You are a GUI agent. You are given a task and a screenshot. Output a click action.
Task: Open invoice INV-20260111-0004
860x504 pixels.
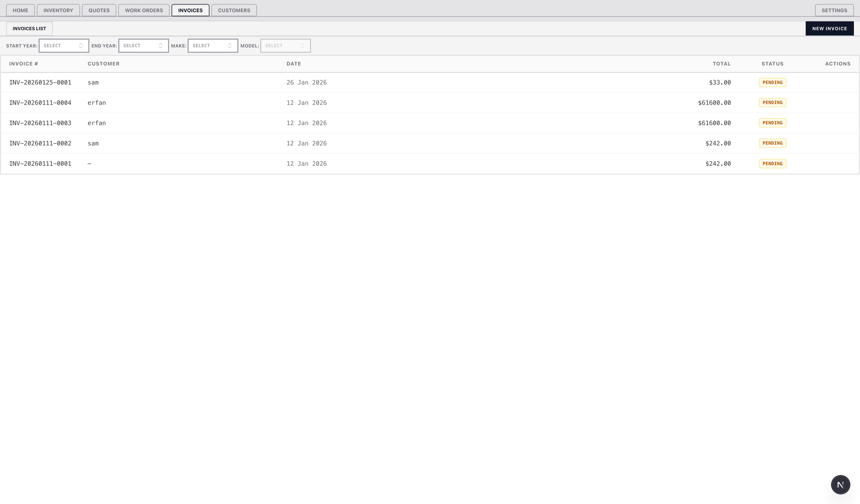pos(40,102)
